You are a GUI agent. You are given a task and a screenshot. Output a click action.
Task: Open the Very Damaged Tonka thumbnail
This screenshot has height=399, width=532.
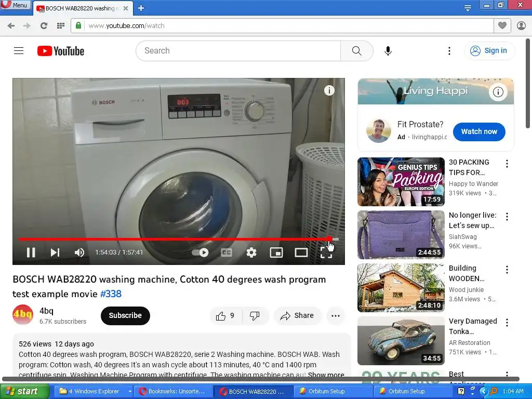pos(401,341)
